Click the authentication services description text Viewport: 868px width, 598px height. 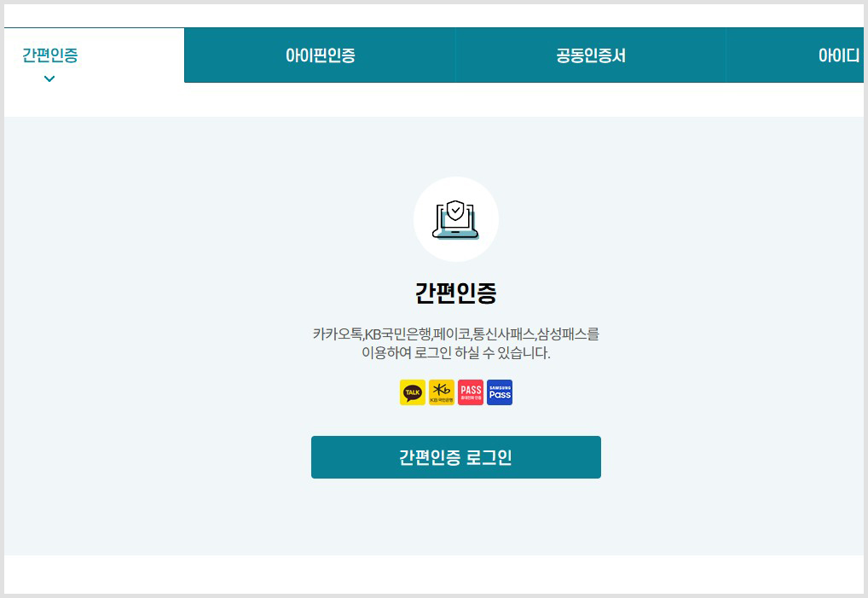click(456, 343)
